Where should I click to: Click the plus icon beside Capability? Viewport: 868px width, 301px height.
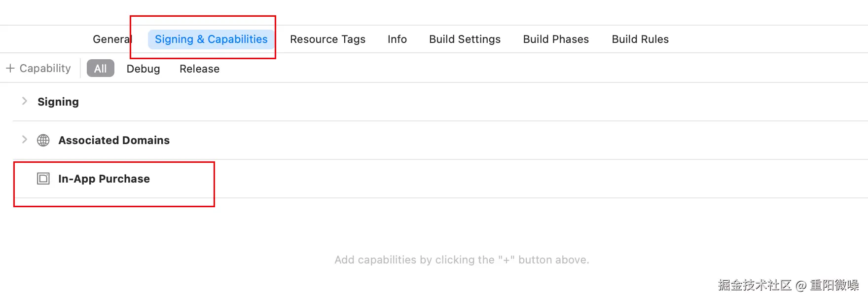pyautogui.click(x=10, y=69)
